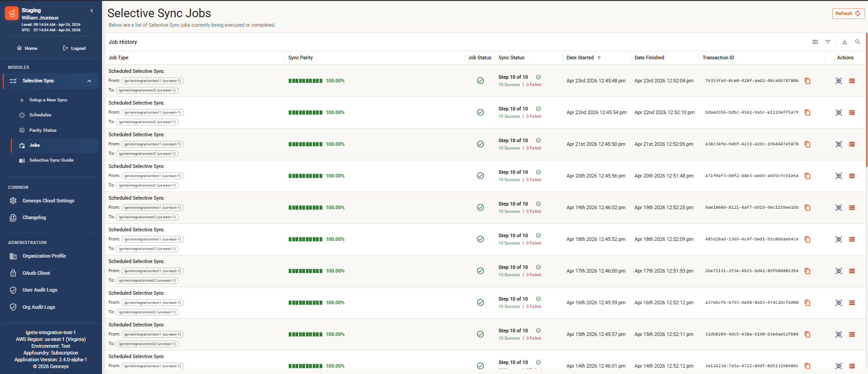Click the From igniteintegrationtest1 chip, Apr 21st job
Image resolution: width=868 pixels, height=374 pixels.
(152, 144)
